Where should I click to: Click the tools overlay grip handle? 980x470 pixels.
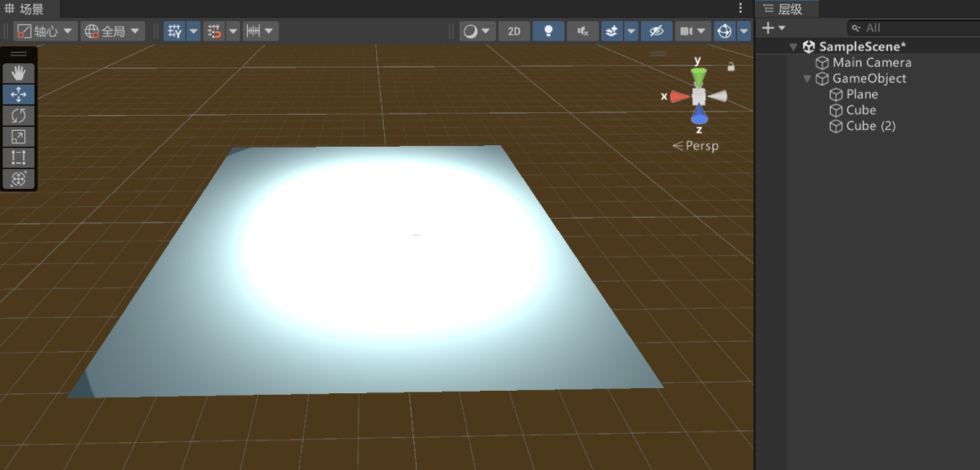[x=19, y=54]
